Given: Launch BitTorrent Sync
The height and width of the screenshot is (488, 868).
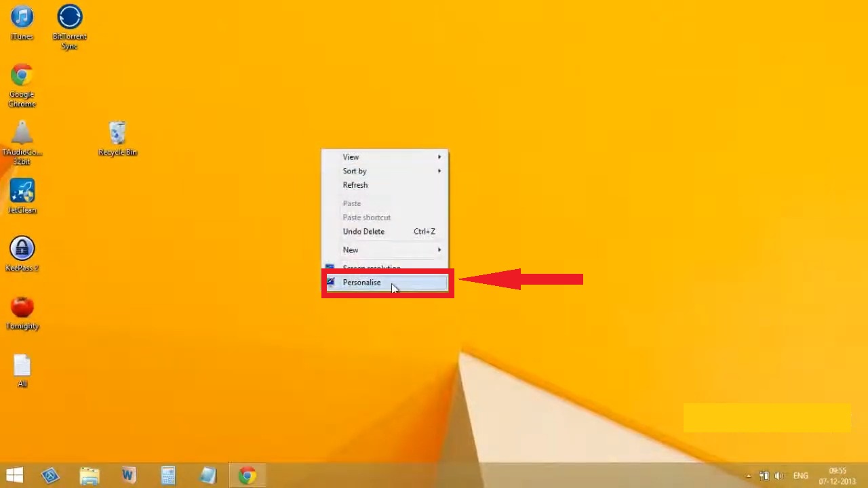Looking at the screenshot, I should click(x=69, y=16).
